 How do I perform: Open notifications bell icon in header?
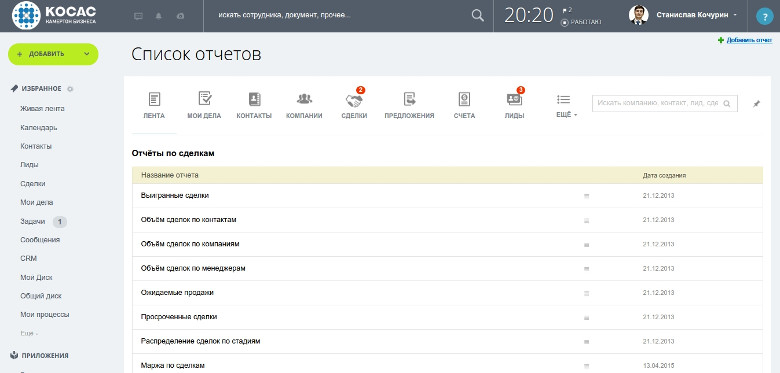point(159,16)
